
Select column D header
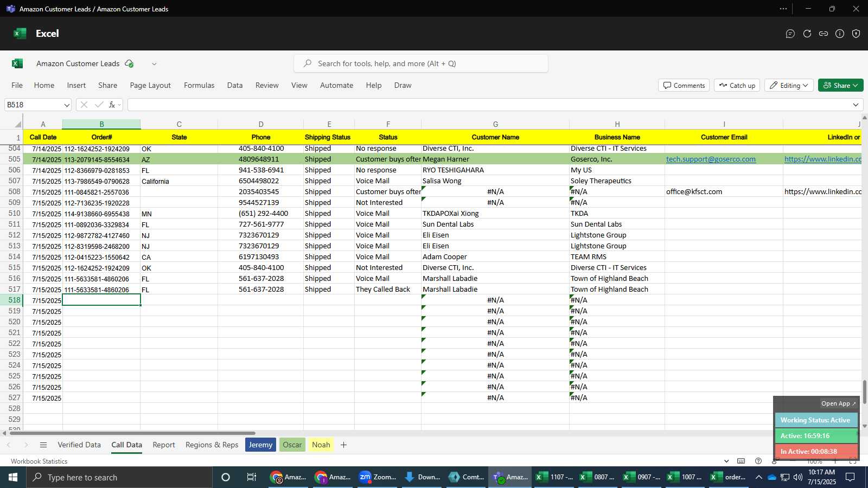click(x=261, y=124)
